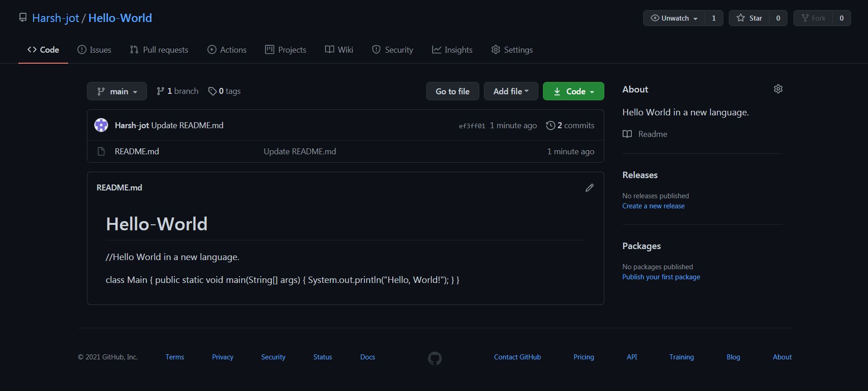Open the forks count beside Fork
Image resolution: width=868 pixels, height=391 pixels.
(x=841, y=18)
